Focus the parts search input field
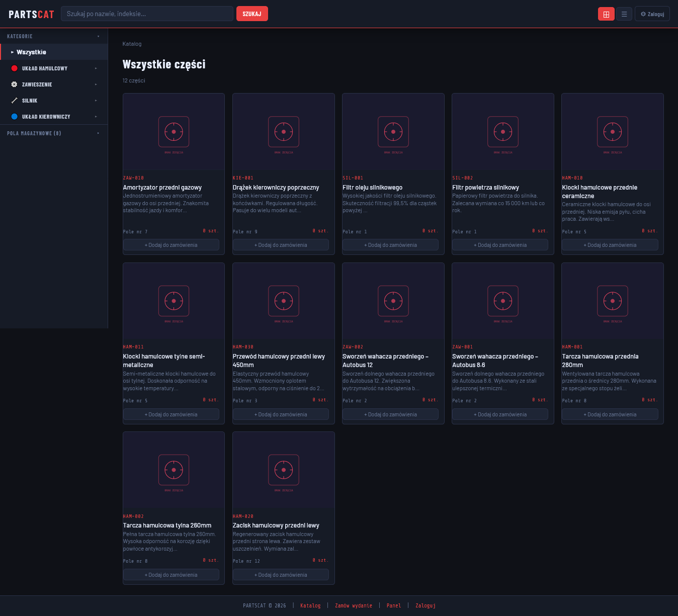Screen dimensions: 678x616 [x=147, y=14]
